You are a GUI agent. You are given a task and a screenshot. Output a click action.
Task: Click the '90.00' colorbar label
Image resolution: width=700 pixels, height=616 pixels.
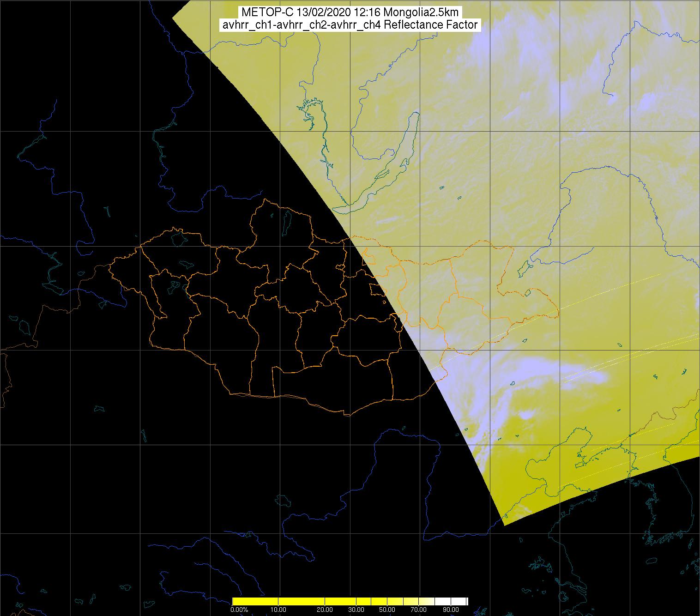(450, 610)
